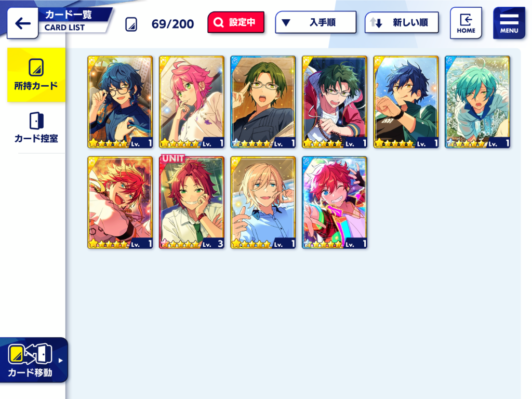532x399 pixels.
Task: Expand the 入手順 sort dropdown
Action: click(315, 22)
